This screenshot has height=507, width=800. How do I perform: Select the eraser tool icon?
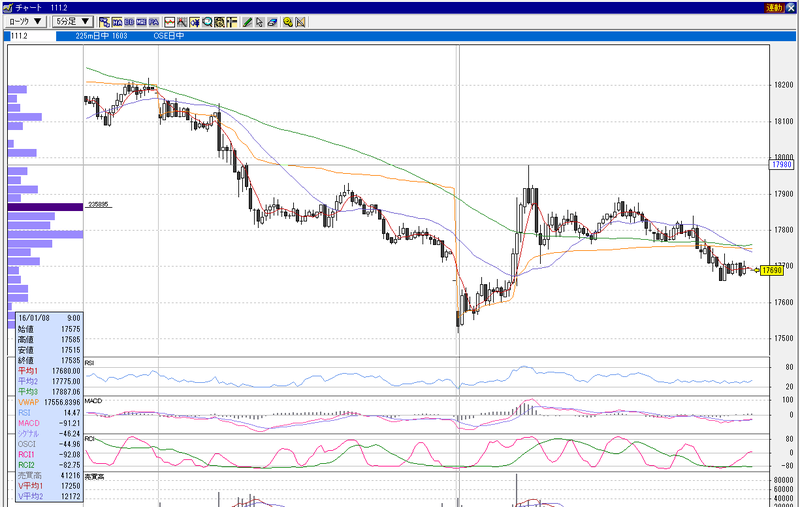pos(272,22)
